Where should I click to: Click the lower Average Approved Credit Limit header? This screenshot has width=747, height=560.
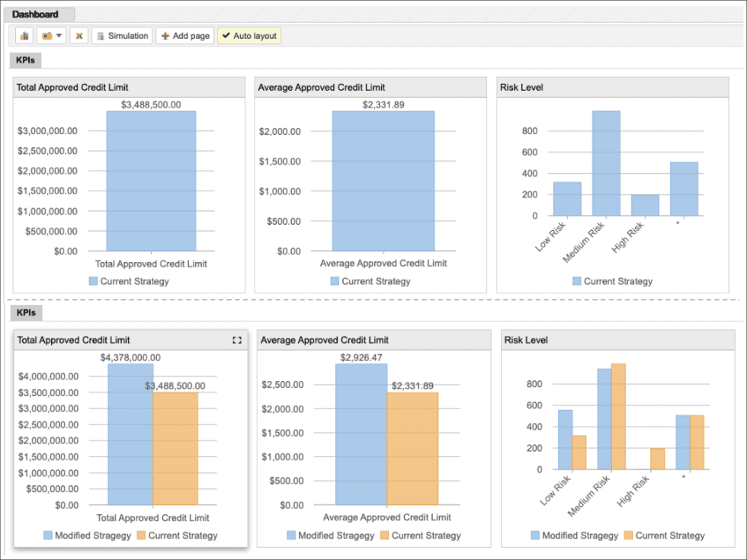pyautogui.click(x=374, y=340)
